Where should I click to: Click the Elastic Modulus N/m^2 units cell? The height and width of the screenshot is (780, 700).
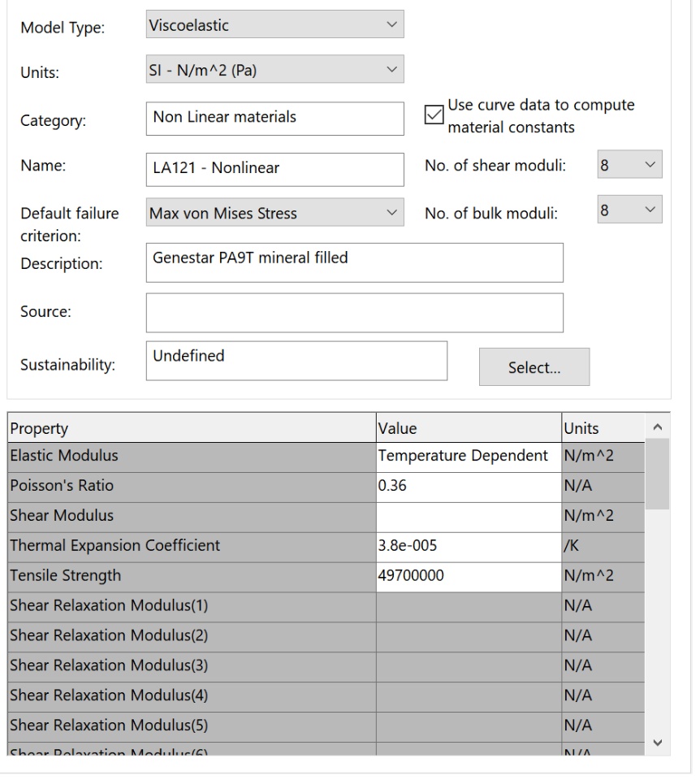point(603,457)
